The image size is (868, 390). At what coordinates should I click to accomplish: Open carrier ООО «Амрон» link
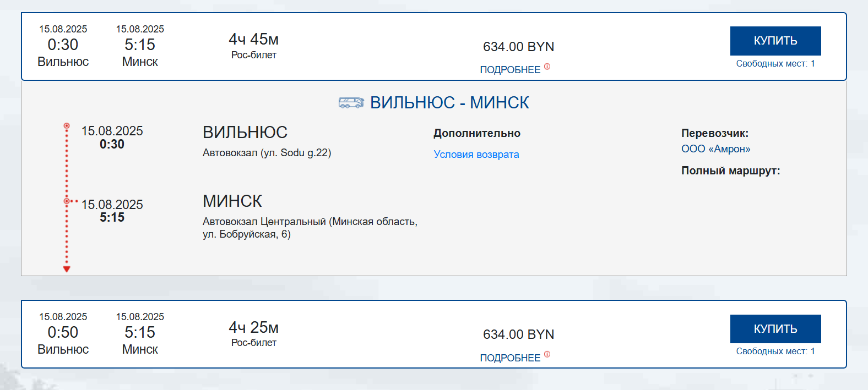715,149
